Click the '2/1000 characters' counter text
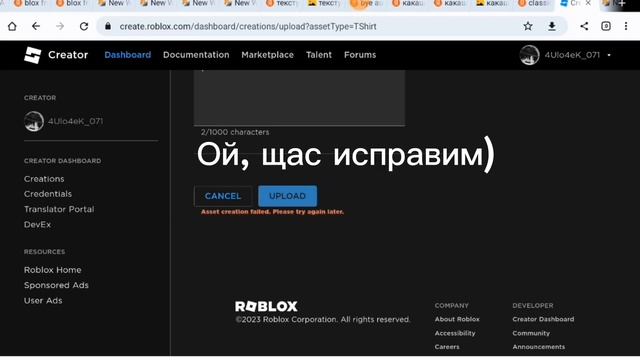Image resolution: width=640 pixels, height=360 pixels. [x=235, y=132]
